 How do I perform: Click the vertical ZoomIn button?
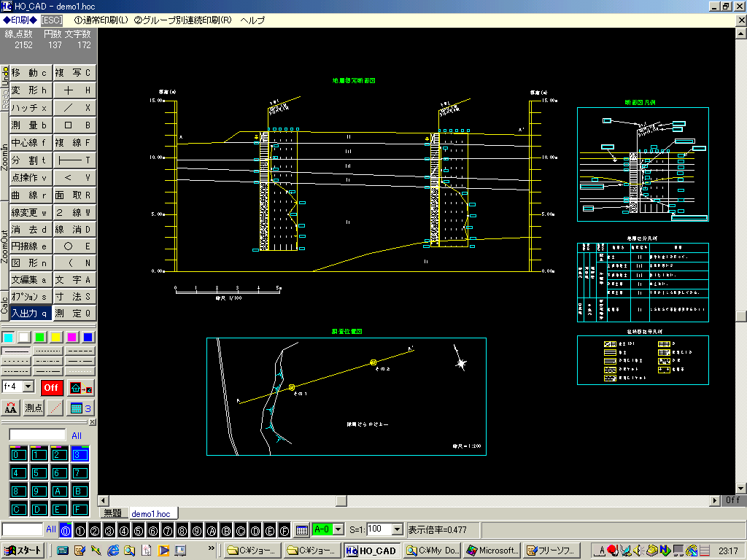coord(4,157)
